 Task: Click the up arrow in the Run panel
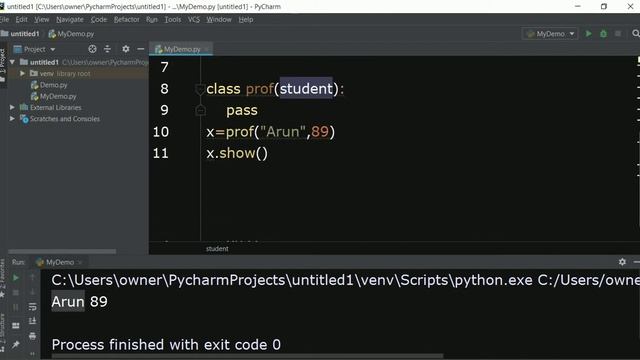[33, 278]
